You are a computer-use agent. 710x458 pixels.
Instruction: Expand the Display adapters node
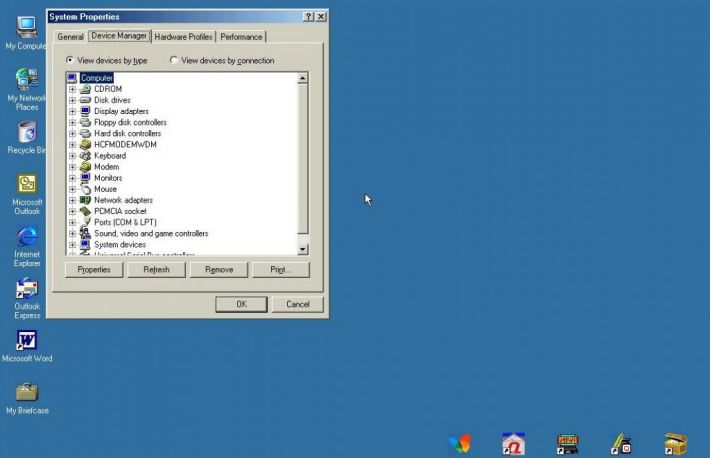73,111
